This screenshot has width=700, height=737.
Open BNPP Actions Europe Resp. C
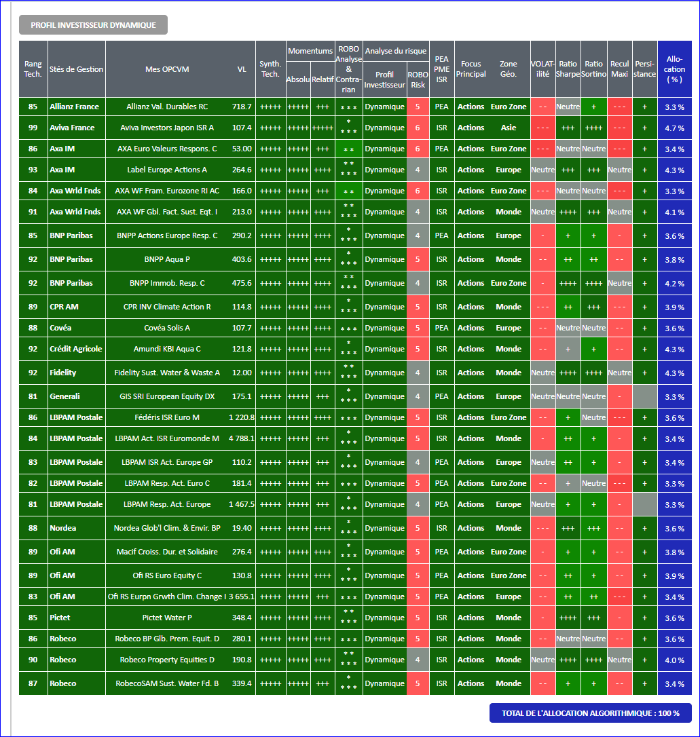167,235
